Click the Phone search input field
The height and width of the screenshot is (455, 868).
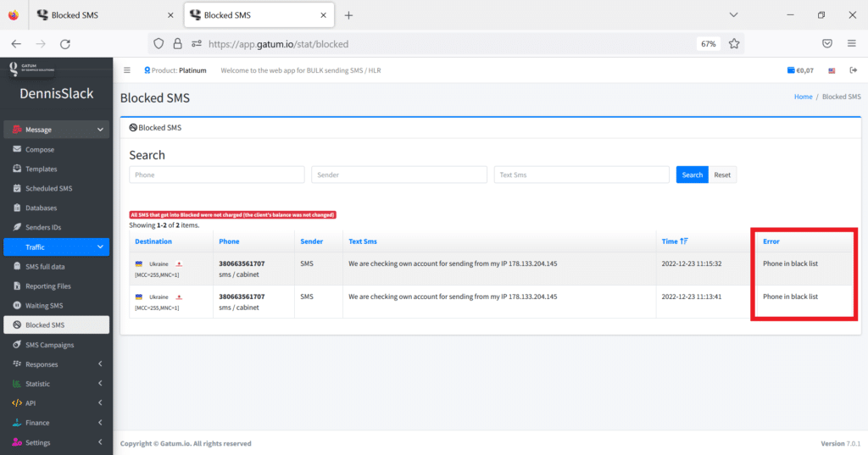[216, 175]
